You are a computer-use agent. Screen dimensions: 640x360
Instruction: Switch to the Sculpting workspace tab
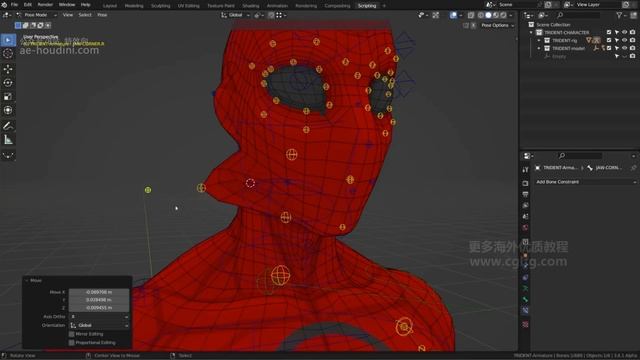coord(160,6)
